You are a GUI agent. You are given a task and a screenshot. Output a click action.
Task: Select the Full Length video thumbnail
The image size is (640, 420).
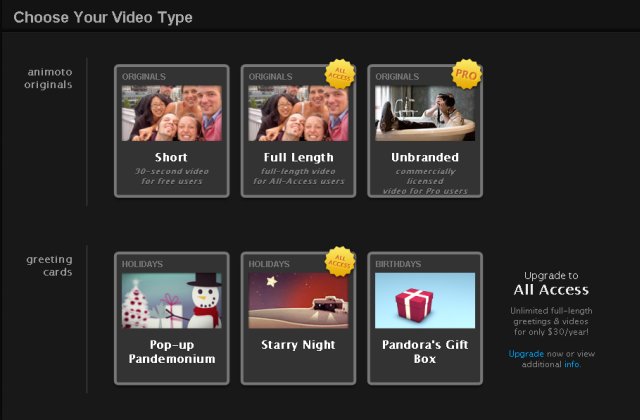click(298, 113)
